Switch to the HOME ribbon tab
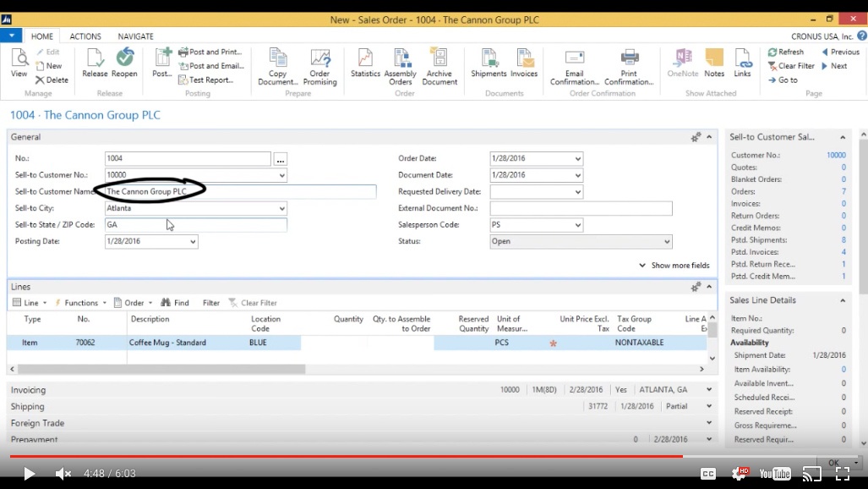This screenshot has width=868, height=489. click(42, 36)
